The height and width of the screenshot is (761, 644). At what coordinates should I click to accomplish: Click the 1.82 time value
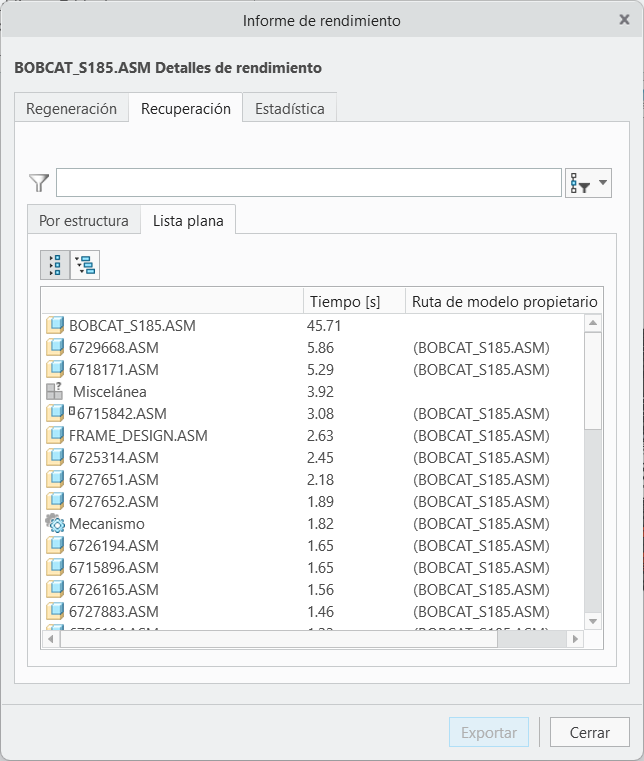(320, 524)
